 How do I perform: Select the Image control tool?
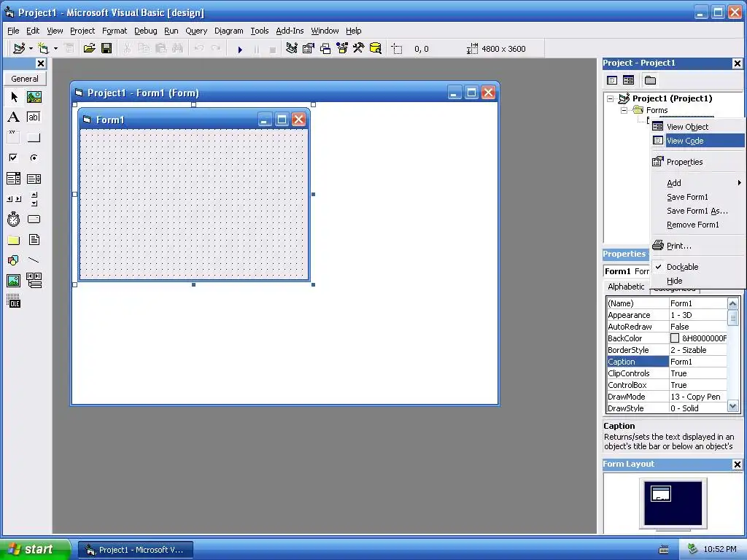(14, 281)
